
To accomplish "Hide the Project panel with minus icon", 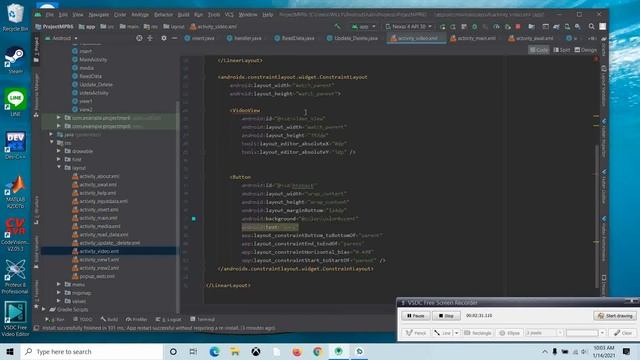I will click(174, 38).
